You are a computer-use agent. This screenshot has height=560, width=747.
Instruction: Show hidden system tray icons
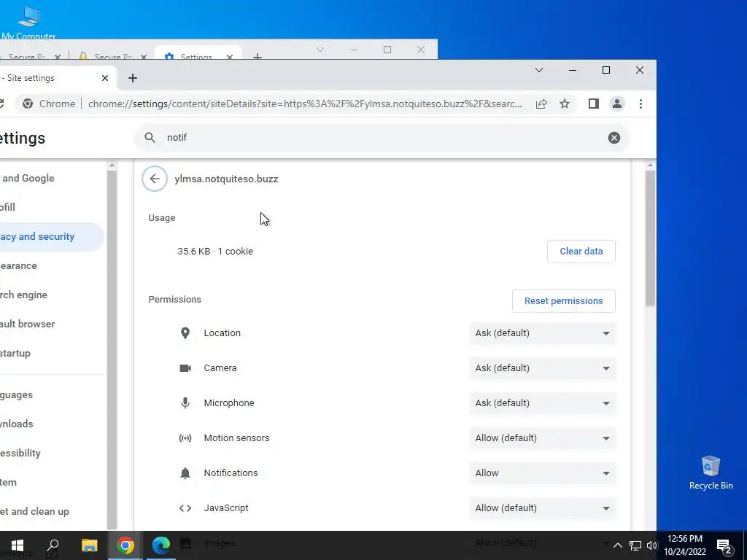pos(617,545)
